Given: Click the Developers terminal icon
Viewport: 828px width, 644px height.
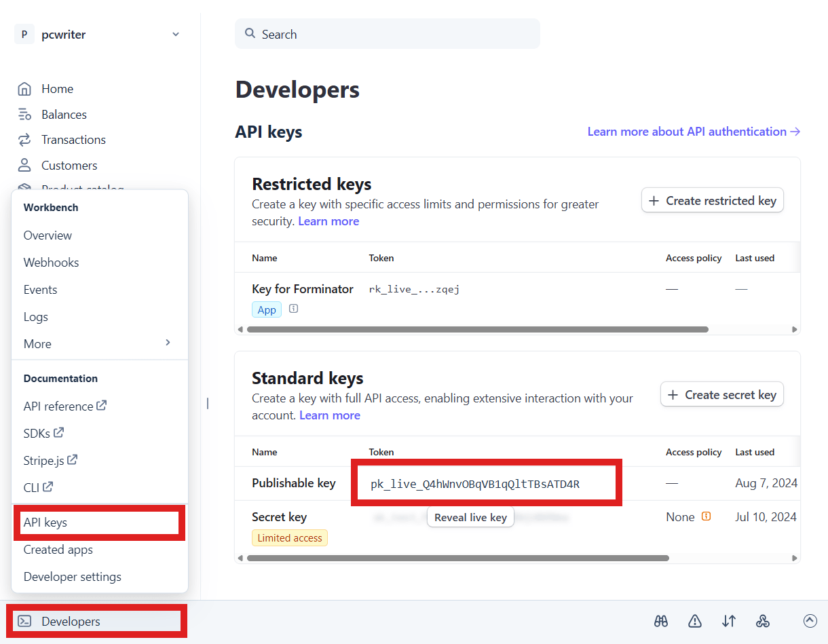Looking at the screenshot, I should tap(24, 621).
